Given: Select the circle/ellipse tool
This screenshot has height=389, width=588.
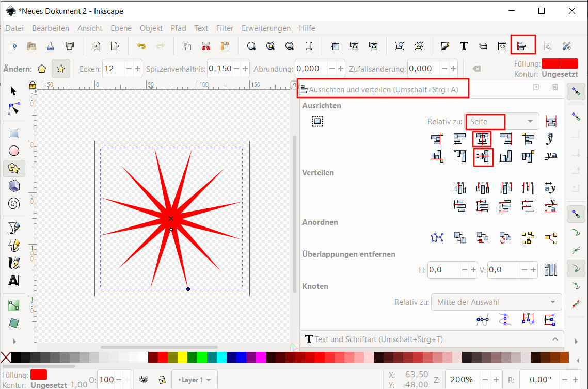Looking at the screenshot, I should (x=14, y=151).
